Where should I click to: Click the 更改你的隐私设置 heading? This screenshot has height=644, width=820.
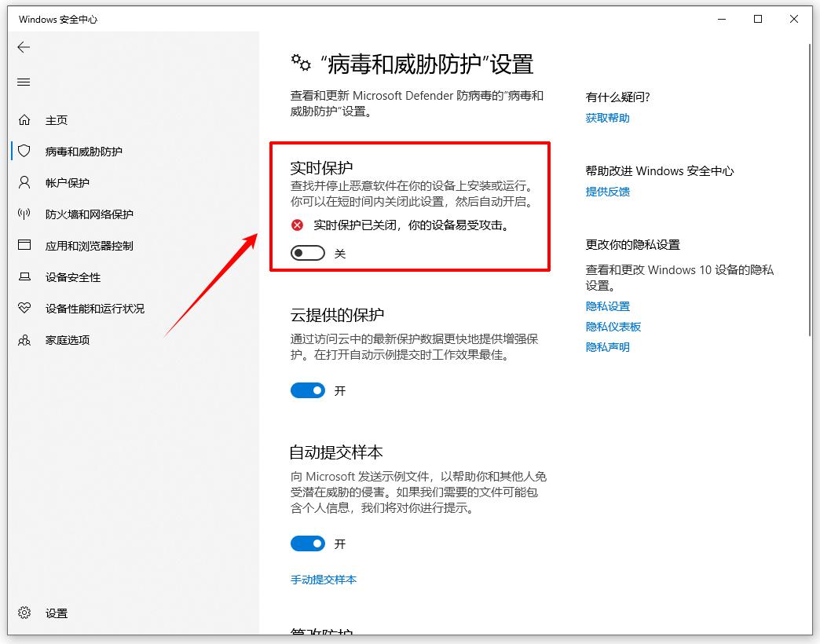pos(633,244)
